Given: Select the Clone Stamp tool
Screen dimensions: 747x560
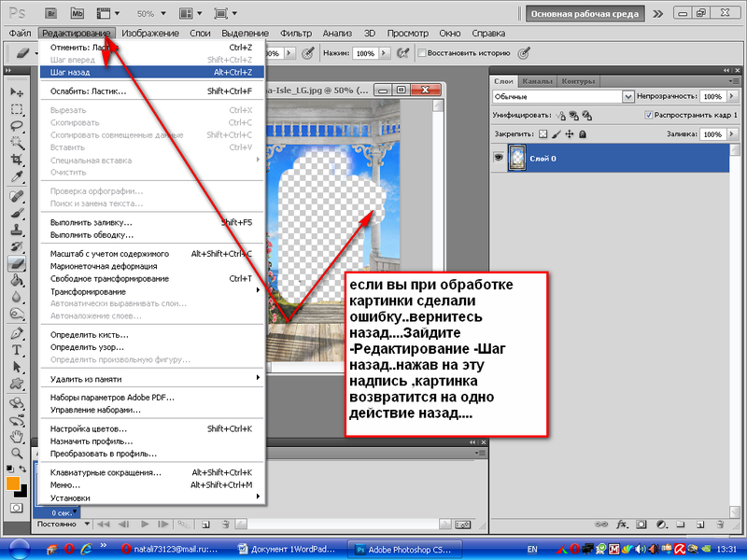Looking at the screenshot, I should coord(17,230).
